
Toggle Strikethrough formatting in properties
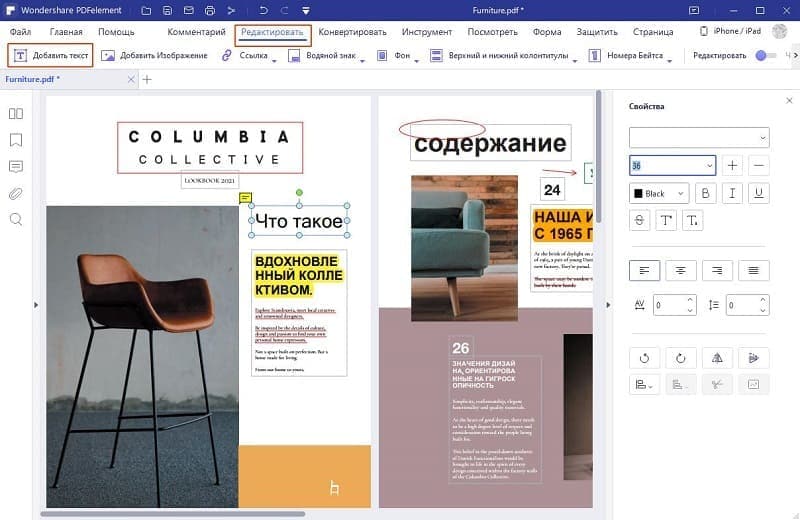tap(639, 220)
